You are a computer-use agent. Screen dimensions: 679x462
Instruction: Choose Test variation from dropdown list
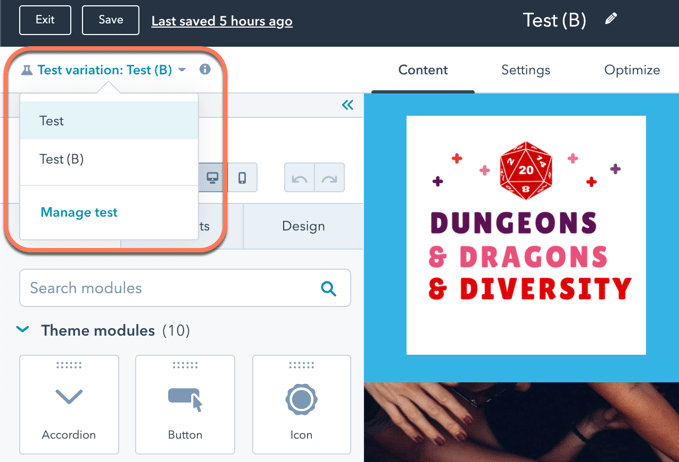pos(109,120)
